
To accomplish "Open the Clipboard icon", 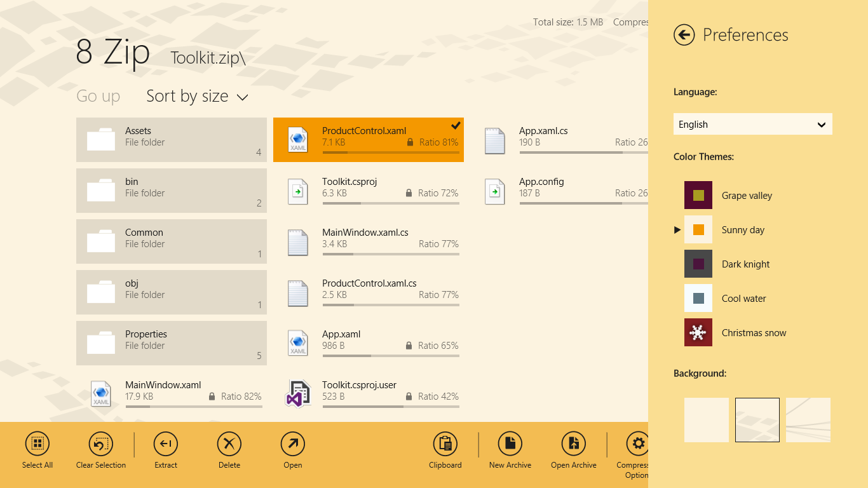I will [445, 444].
